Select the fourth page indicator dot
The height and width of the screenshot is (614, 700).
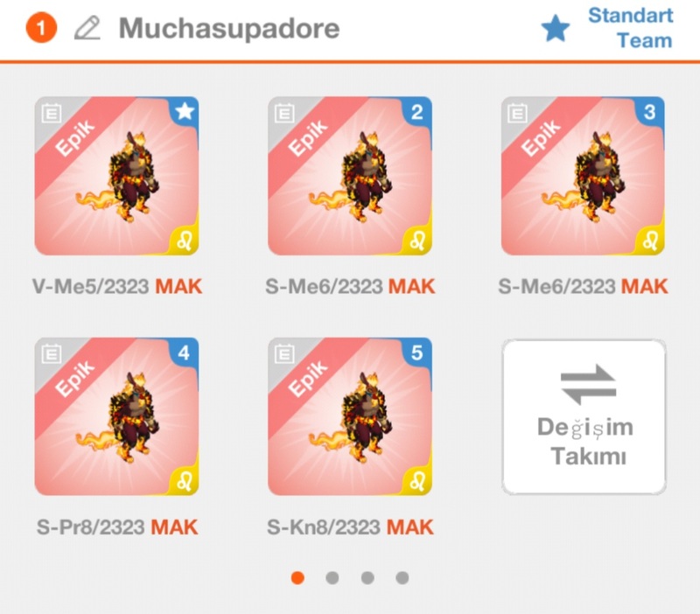tap(402, 578)
